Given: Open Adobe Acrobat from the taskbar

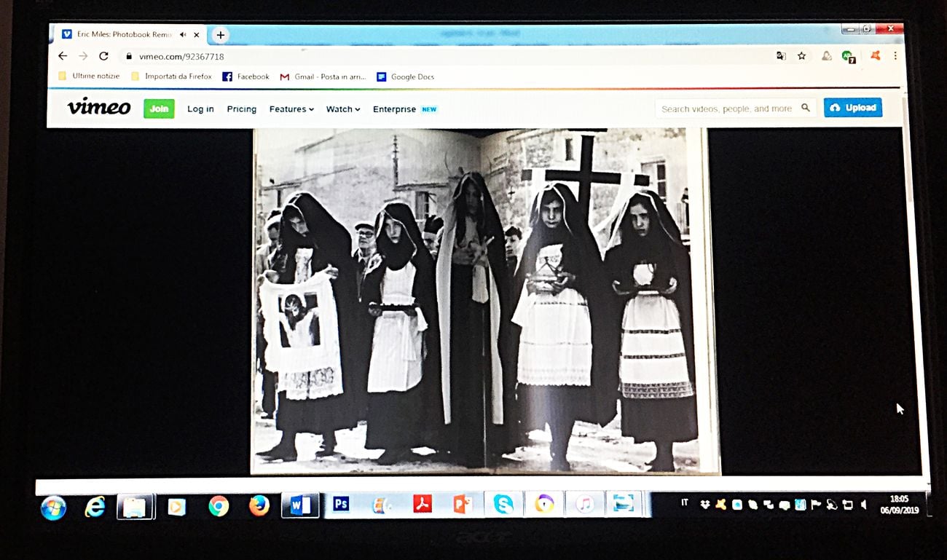Looking at the screenshot, I should (x=423, y=503).
